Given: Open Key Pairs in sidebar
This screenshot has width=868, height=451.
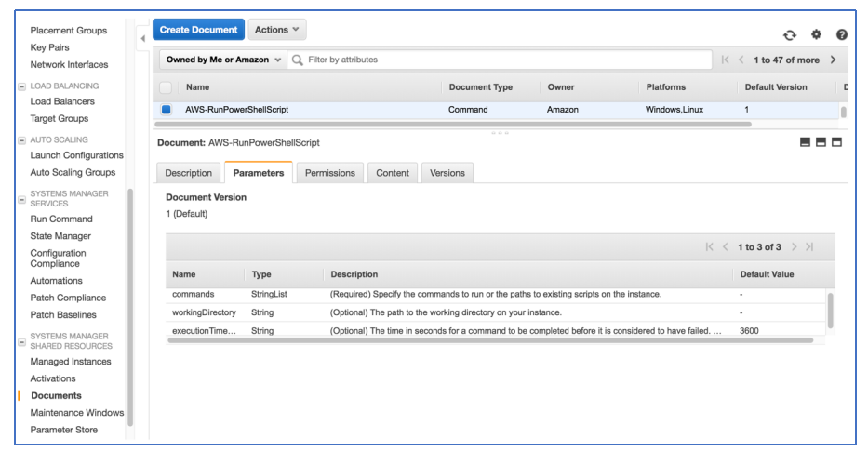Looking at the screenshot, I should point(50,47).
